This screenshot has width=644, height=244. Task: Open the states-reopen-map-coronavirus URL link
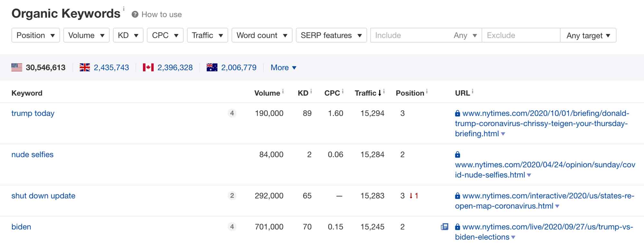coord(545,201)
